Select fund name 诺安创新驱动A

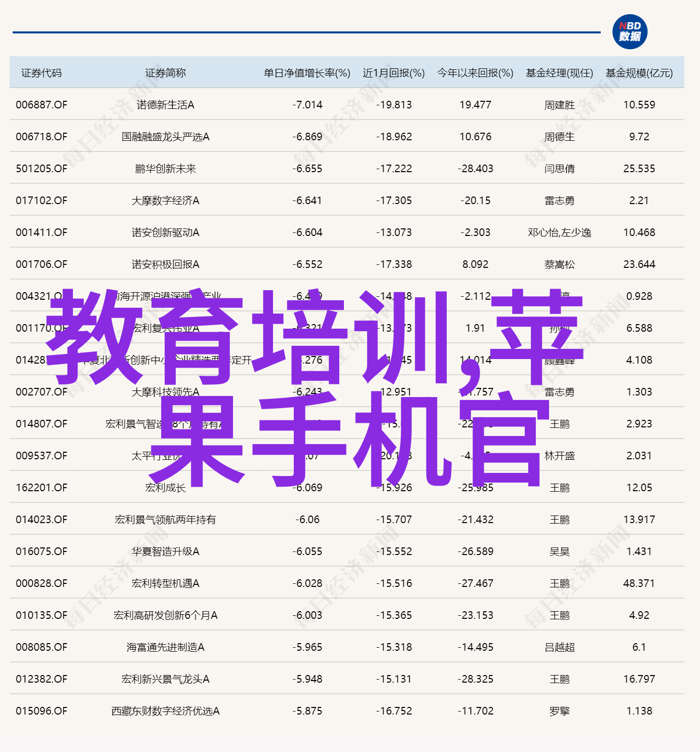tap(166, 232)
